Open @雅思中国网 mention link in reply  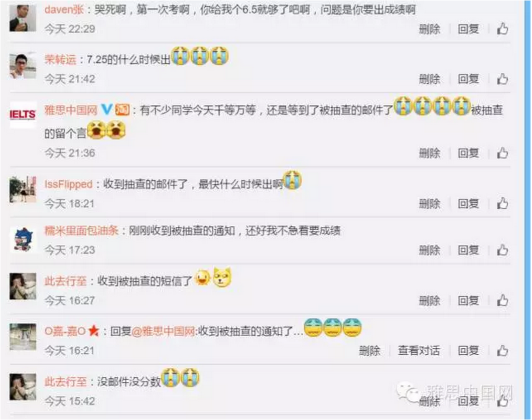coord(164,331)
